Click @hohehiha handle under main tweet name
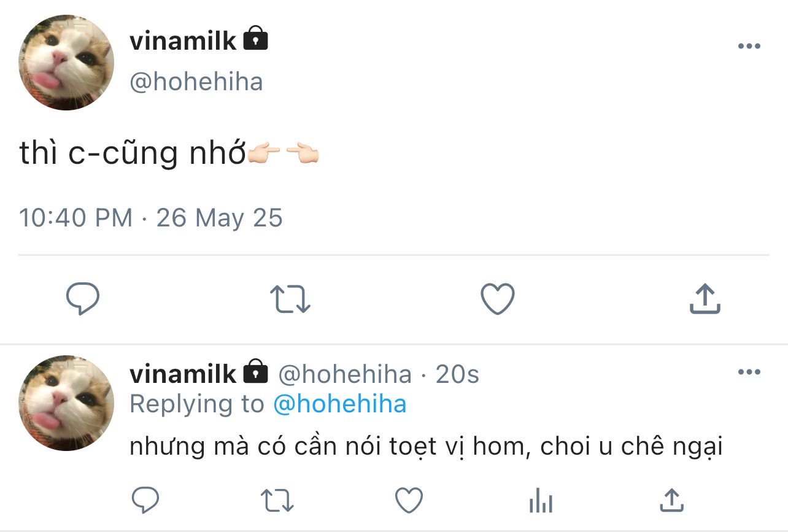This screenshot has width=788, height=532. click(x=196, y=82)
